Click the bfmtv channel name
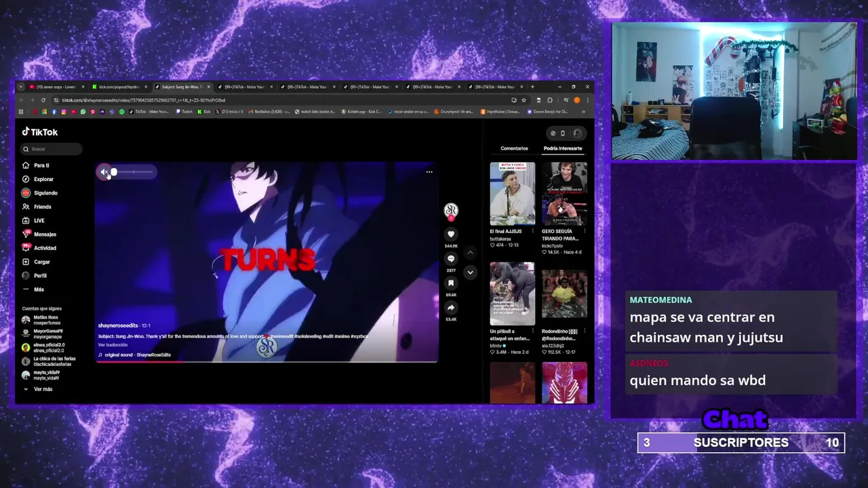 [x=497, y=345]
